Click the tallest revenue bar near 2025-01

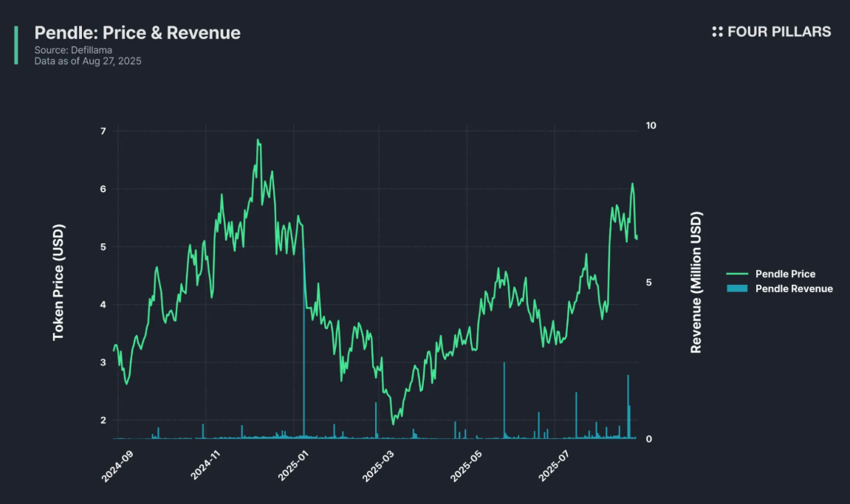pyautogui.click(x=304, y=354)
